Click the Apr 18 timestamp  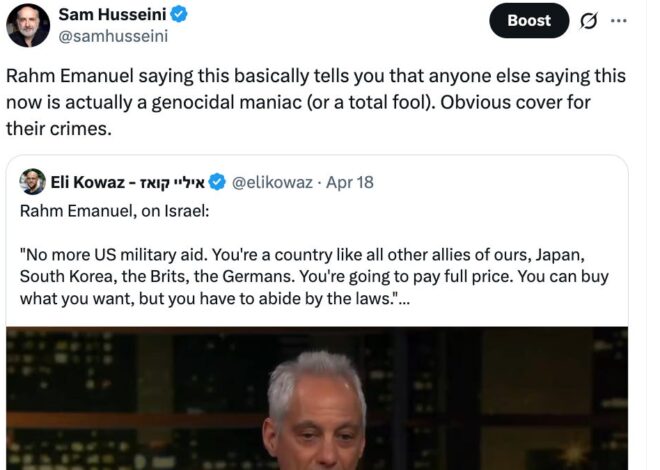(350, 183)
